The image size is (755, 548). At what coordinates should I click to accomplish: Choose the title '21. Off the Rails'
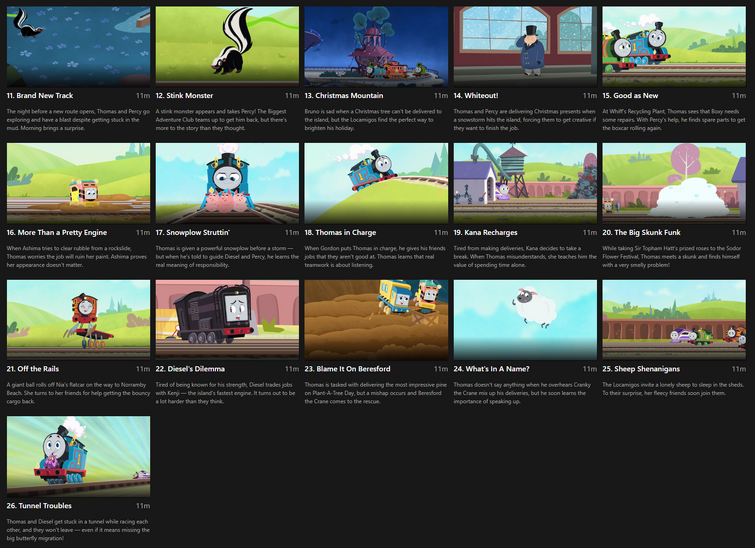[33, 369]
